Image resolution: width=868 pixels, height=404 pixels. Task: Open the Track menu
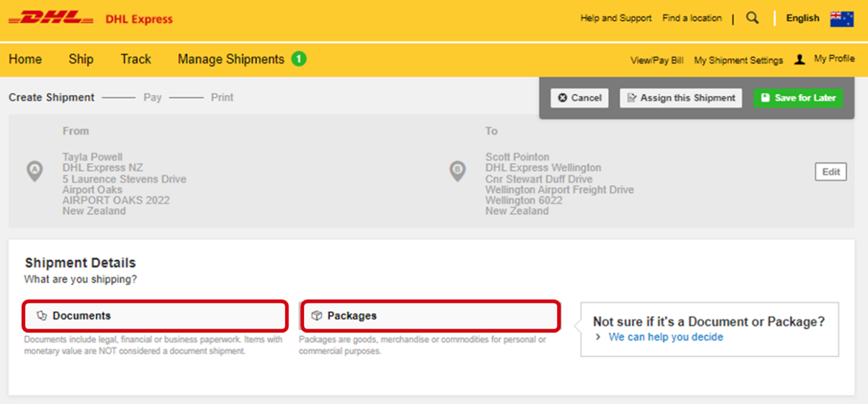tap(136, 59)
